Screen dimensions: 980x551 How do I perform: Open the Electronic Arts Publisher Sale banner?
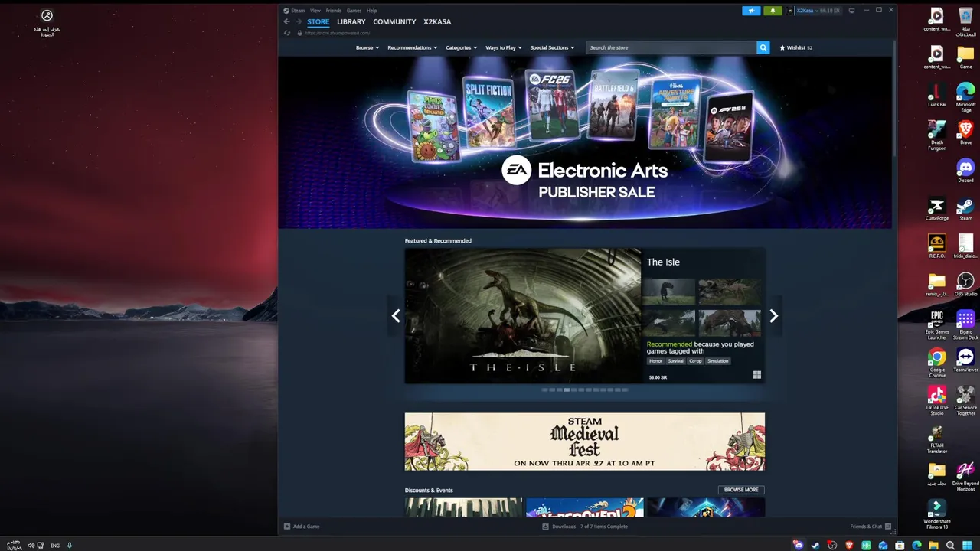[x=585, y=142]
